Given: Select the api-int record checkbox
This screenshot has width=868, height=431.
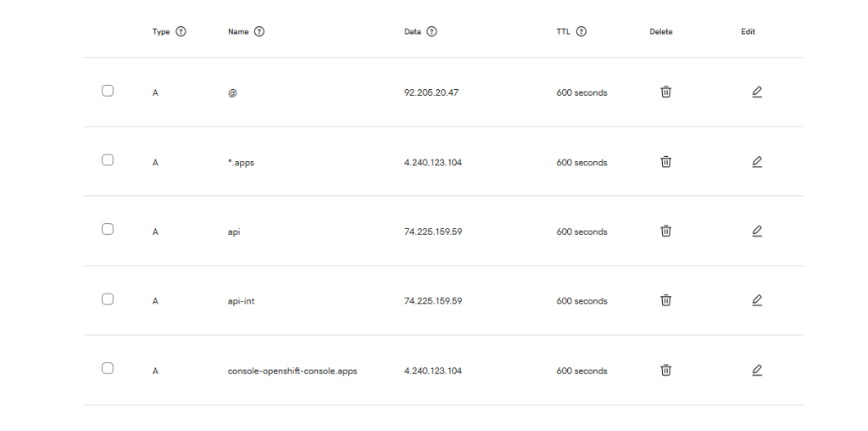Looking at the screenshot, I should pyautogui.click(x=108, y=299).
